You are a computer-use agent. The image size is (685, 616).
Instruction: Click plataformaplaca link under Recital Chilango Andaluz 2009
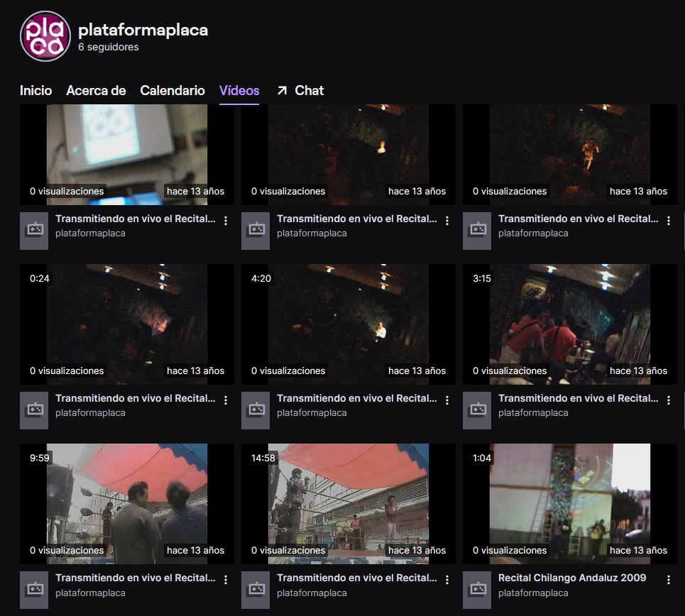pyautogui.click(x=533, y=593)
